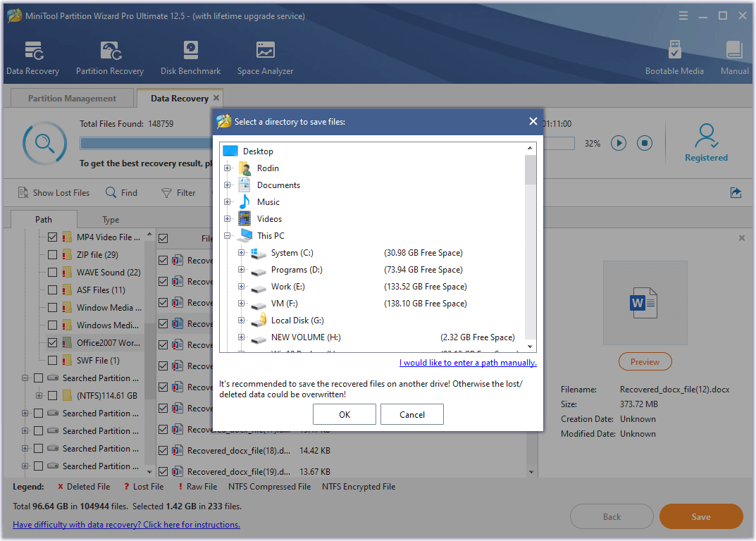Expand System (C:) drive node
Screen dimensions: 756x541
pyautogui.click(x=241, y=253)
